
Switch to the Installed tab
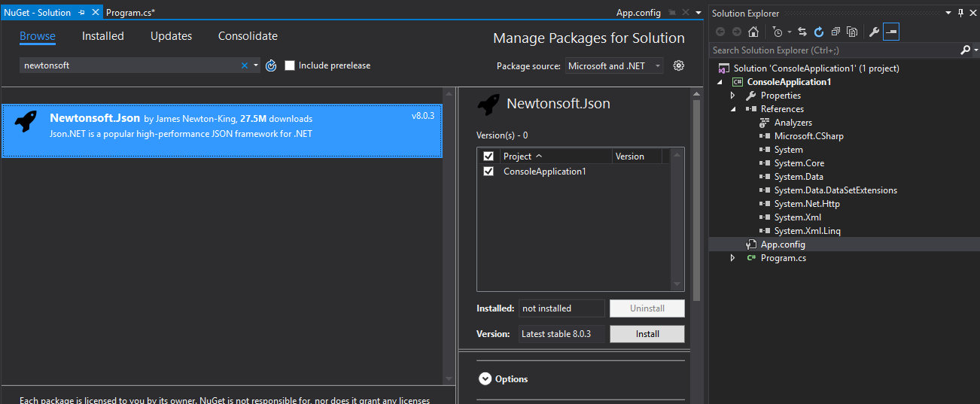tap(103, 36)
